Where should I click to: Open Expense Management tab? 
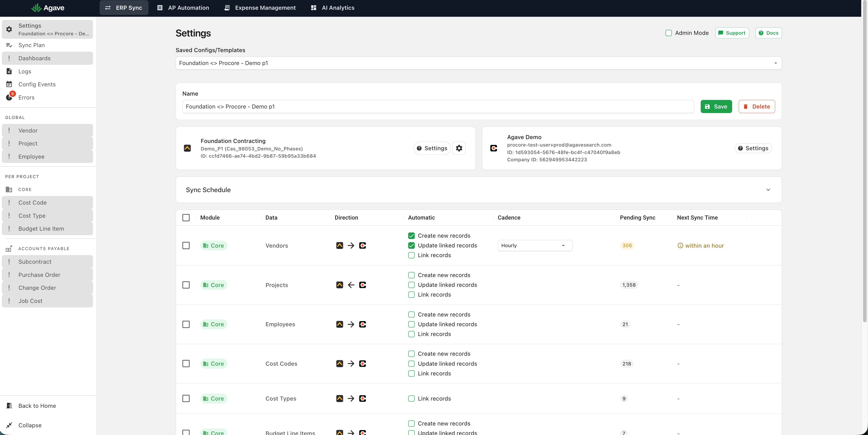tap(260, 8)
